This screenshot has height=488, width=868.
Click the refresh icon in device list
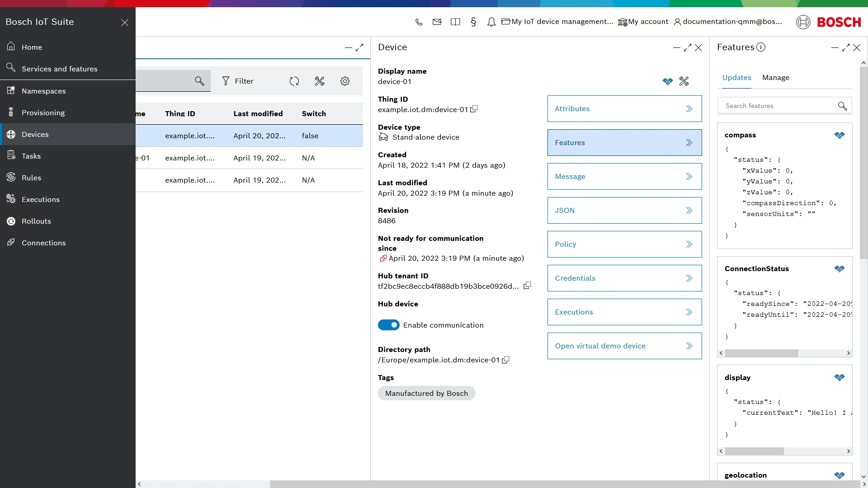[294, 81]
